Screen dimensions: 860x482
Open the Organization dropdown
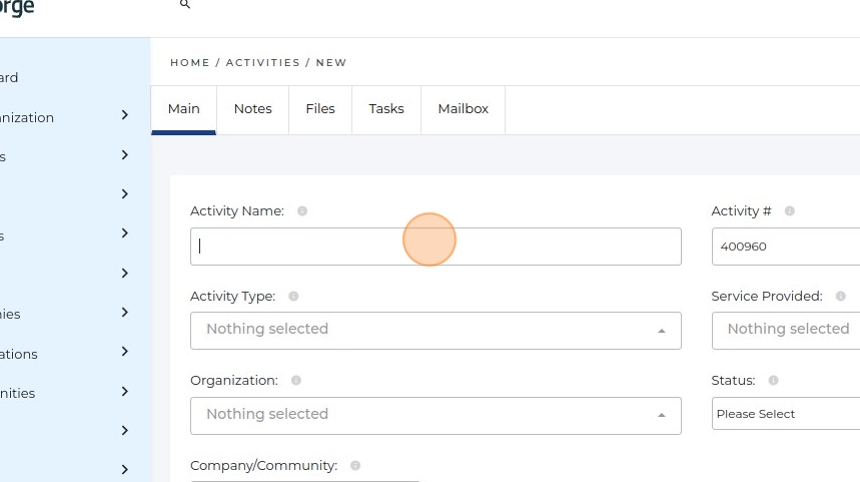[435, 416]
